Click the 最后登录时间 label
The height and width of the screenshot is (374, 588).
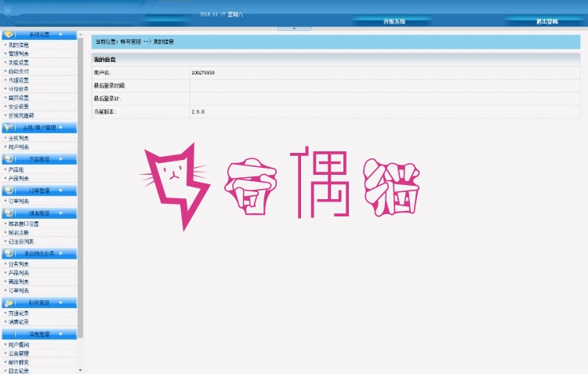[x=109, y=86]
